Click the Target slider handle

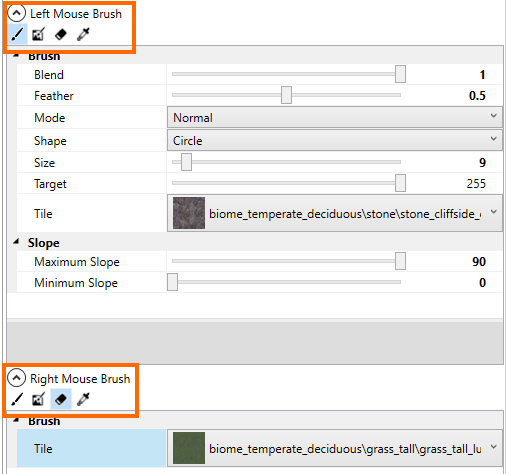point(400,183)
